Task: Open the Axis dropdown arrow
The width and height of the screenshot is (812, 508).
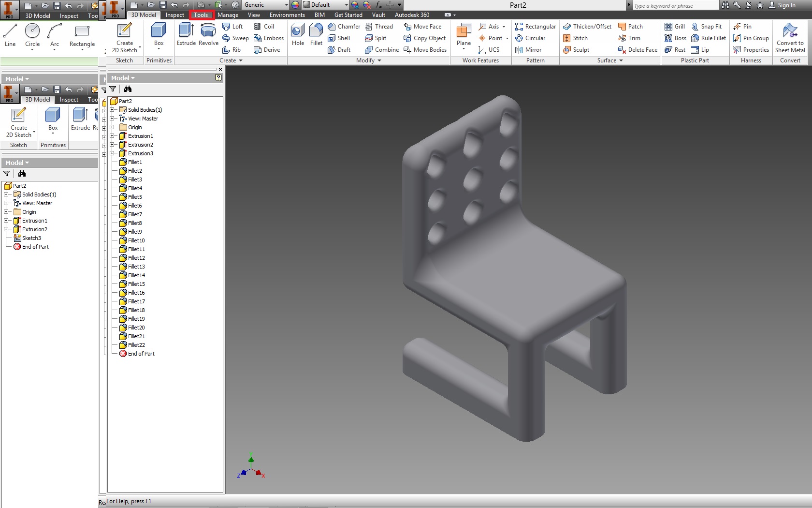Action: coord(504,27)
